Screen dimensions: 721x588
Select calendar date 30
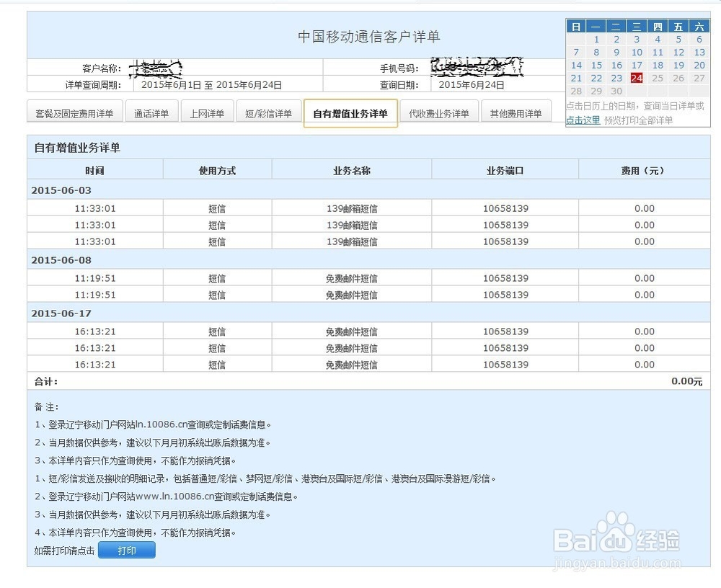[616, 91]
